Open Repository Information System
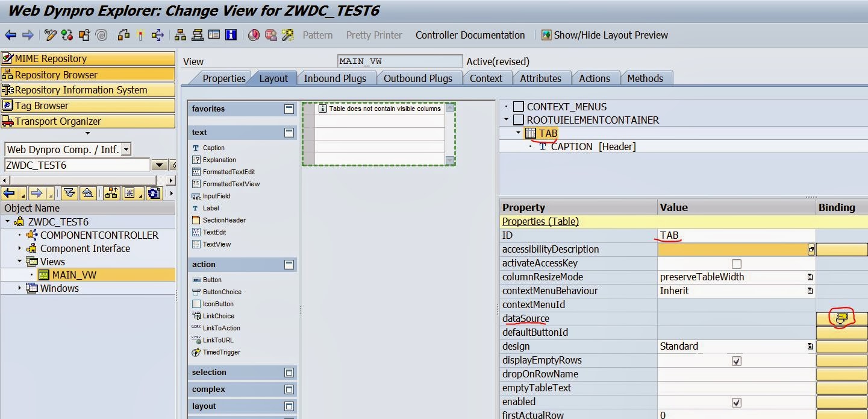 88,90
